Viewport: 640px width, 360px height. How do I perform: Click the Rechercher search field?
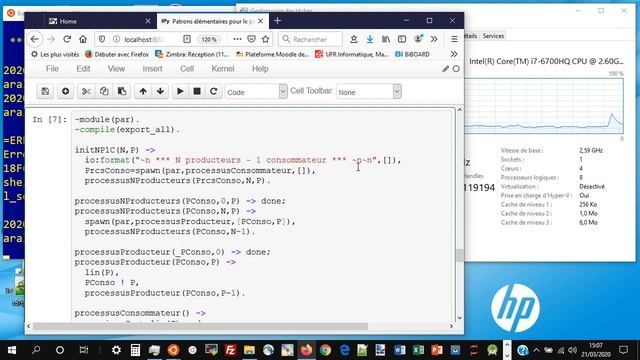point(310,39)
